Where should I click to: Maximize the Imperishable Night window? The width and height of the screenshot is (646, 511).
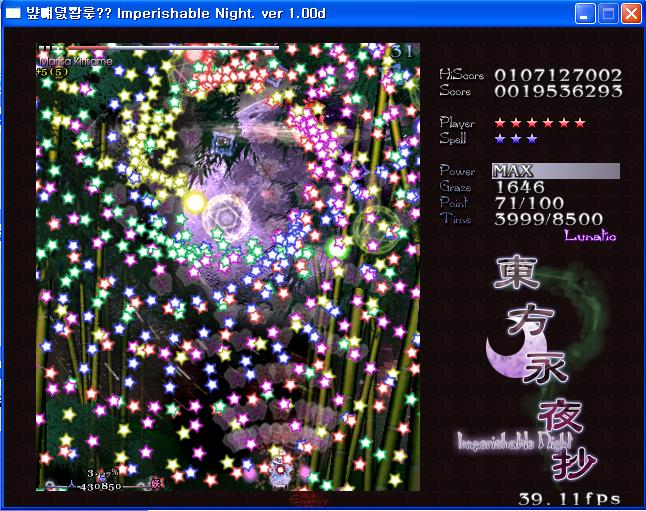pyautogui.click(x=608, y=14)
